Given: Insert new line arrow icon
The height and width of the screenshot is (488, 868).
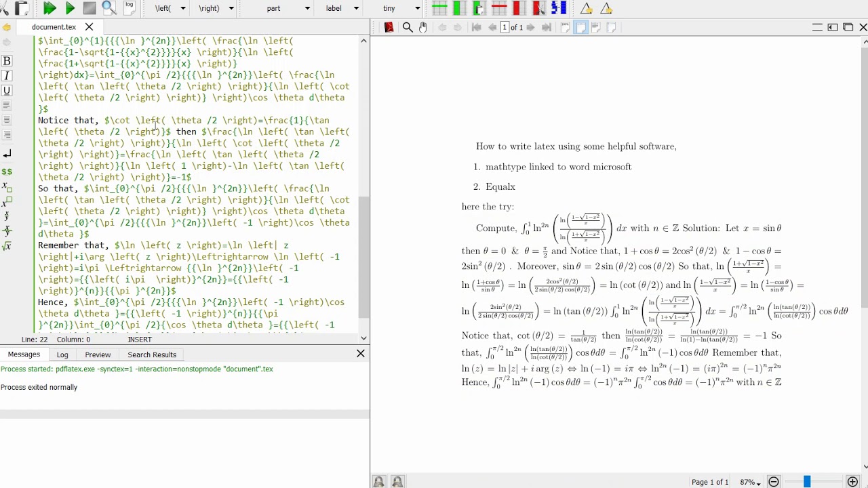Looking at the screenshot, I should tap(7, 155).
